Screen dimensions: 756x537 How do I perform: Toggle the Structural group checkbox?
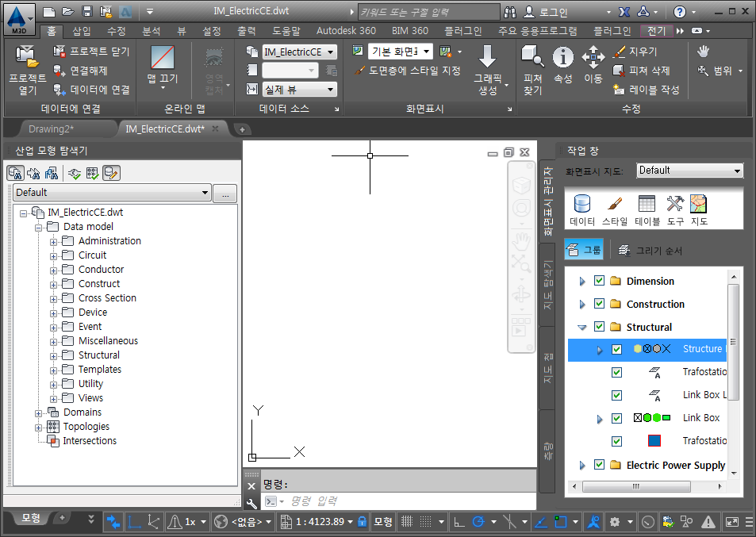click(599, 326)
